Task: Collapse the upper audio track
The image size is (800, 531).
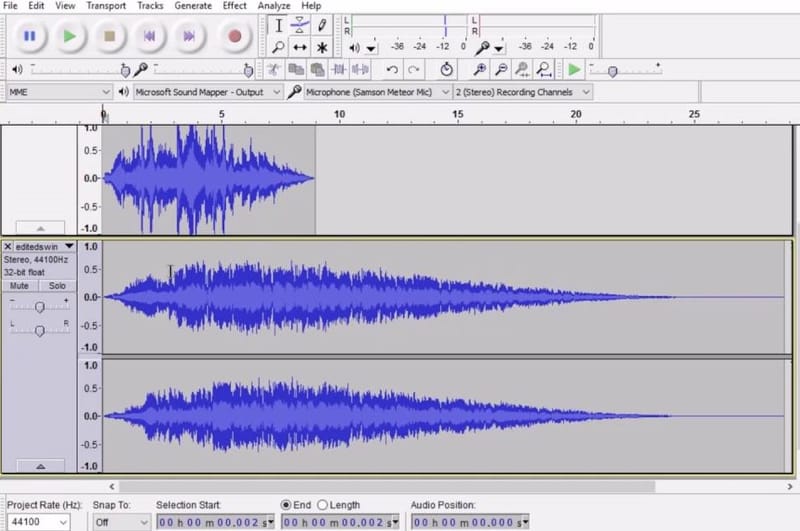Action: pos(40,227)
